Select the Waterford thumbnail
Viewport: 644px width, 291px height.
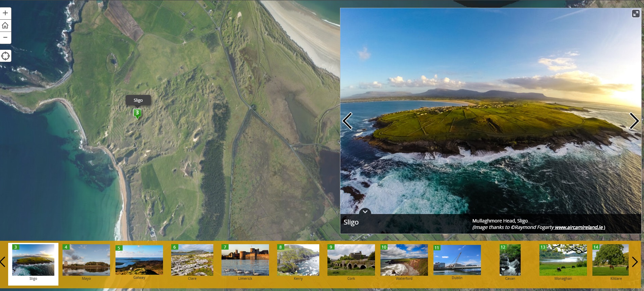404,260
